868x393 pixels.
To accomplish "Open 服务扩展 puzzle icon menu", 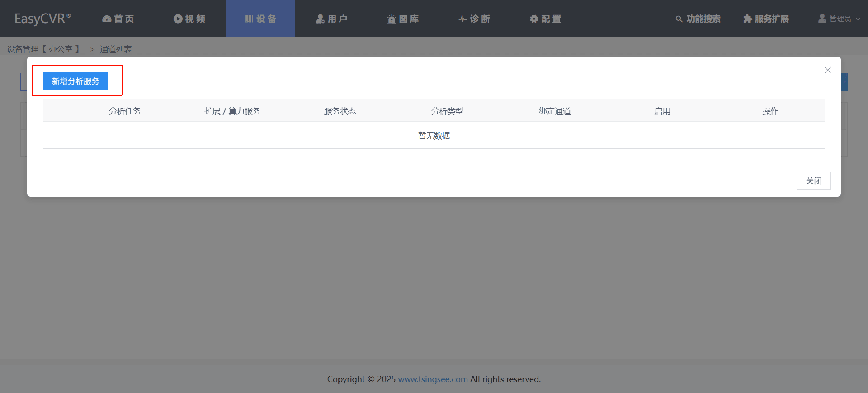I will tap(766, 19).
